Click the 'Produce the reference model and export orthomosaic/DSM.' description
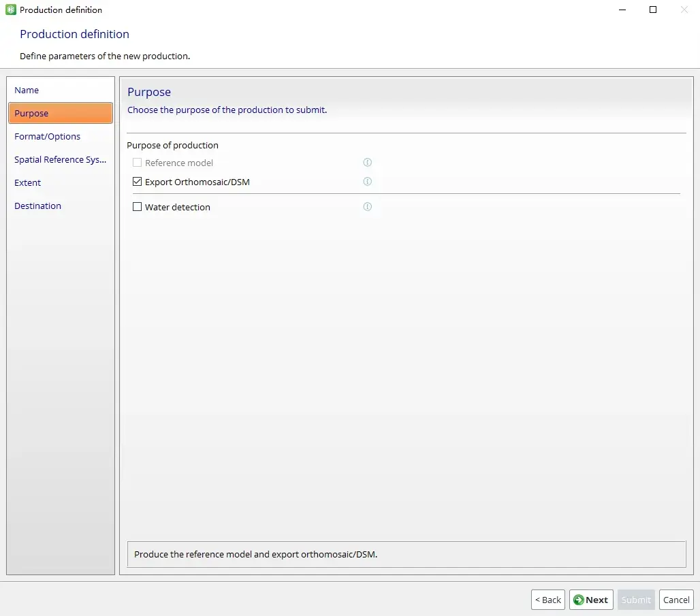 [x=256, y=554]
